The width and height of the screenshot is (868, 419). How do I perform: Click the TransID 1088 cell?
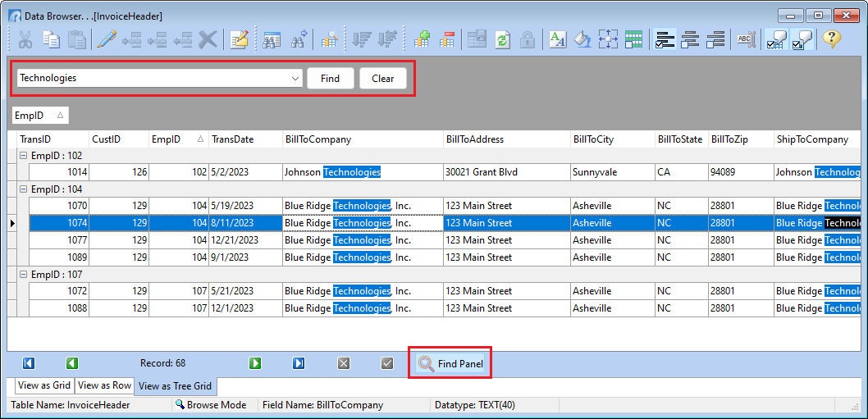coord(59,308)
